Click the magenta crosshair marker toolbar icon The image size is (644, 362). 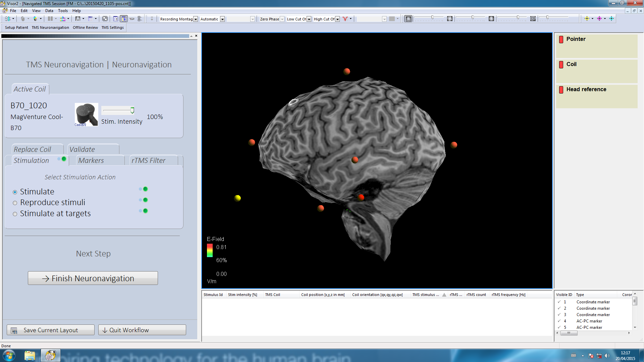click(x=599, y=19)
